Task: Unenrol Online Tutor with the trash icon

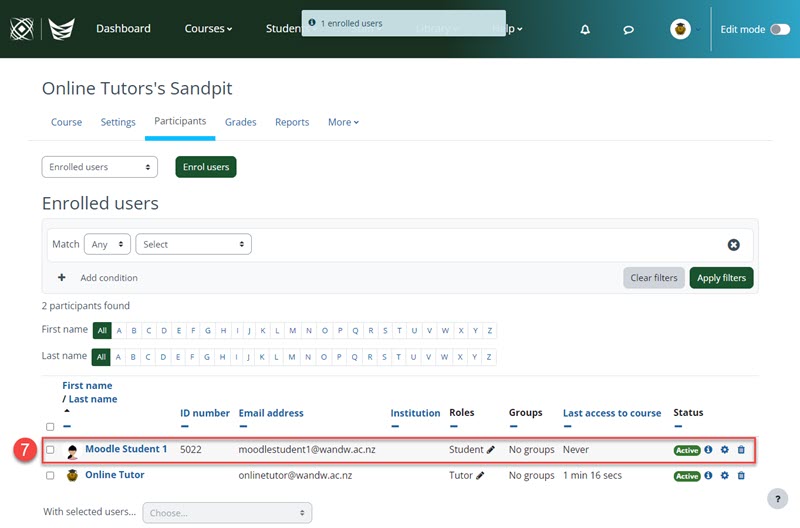Action: 741,475
